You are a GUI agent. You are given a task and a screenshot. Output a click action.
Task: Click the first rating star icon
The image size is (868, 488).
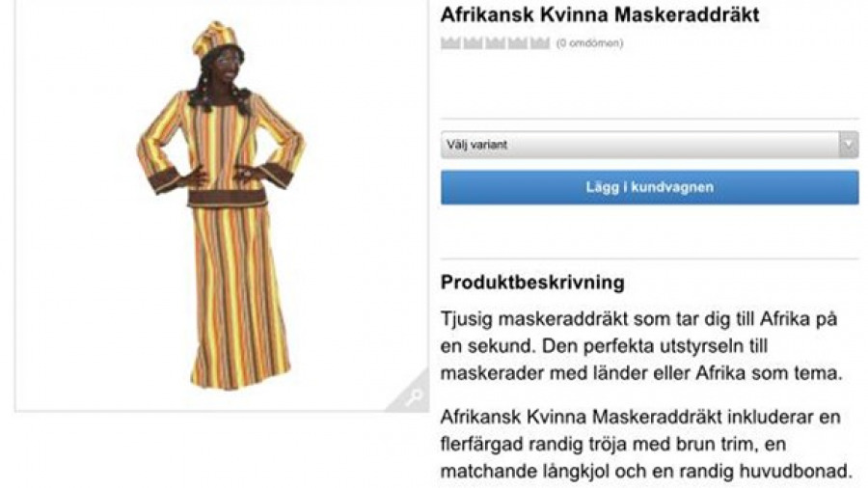click(x=450, y=42)
